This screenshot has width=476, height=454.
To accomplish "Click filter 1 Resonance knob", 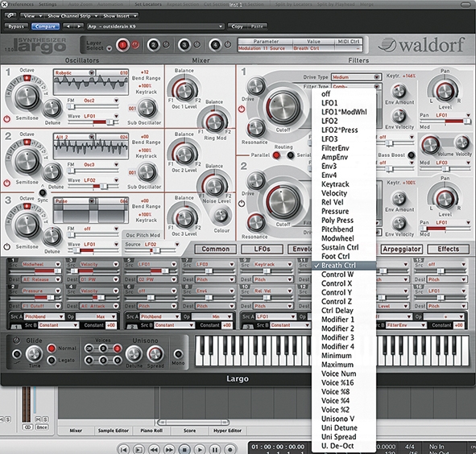I will (x=256, y=128).
